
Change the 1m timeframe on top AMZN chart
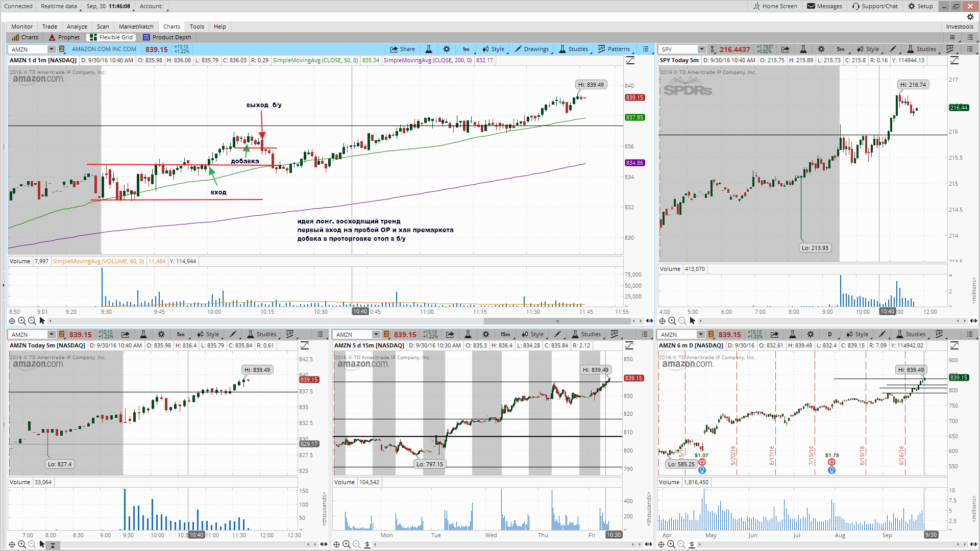(466, 49)
